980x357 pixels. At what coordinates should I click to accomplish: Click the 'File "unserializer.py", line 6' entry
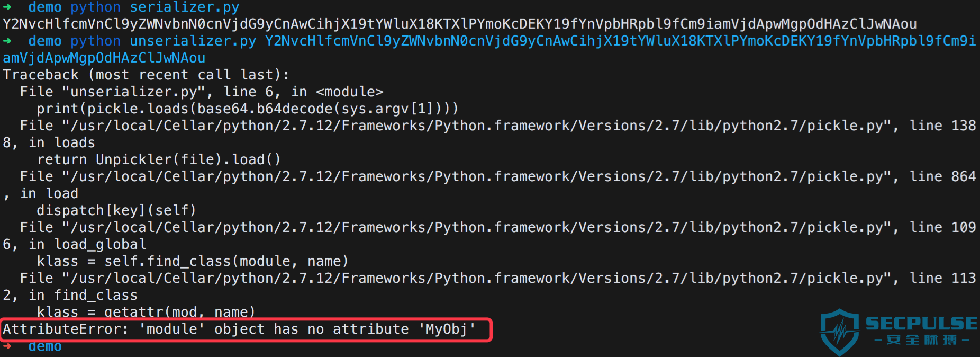[201, 92]
